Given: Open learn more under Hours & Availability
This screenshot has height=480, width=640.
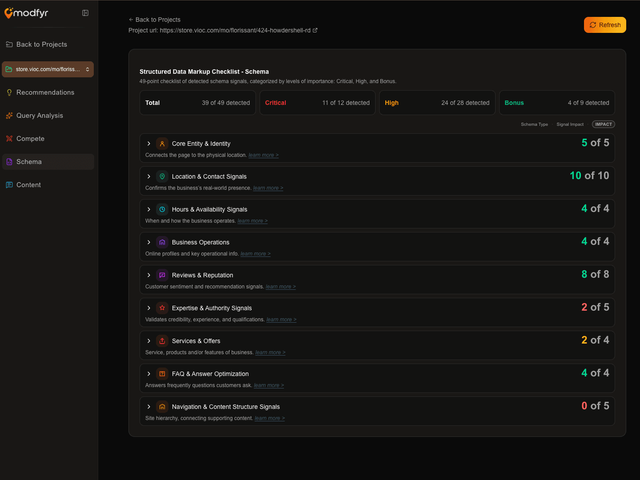Looking at the screenshot, I should [x=253, y=221].
